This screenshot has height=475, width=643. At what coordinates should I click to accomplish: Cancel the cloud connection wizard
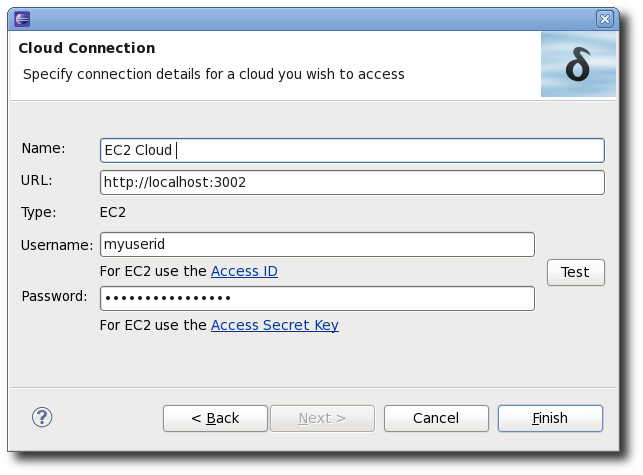(x=436, y=418)
